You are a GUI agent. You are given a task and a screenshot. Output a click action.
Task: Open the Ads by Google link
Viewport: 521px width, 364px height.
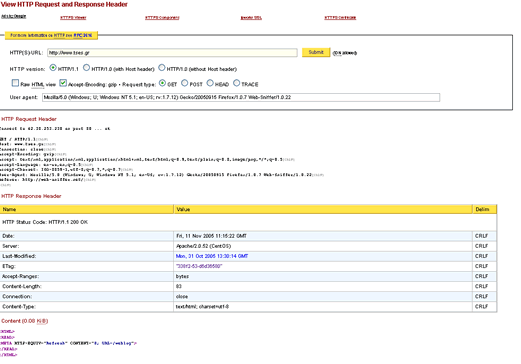click(14, 16)
